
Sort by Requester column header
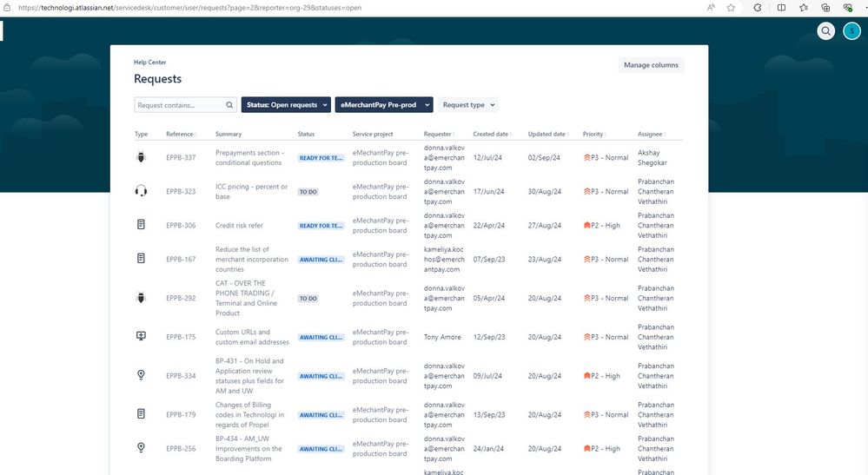click(x=439, y=134)
